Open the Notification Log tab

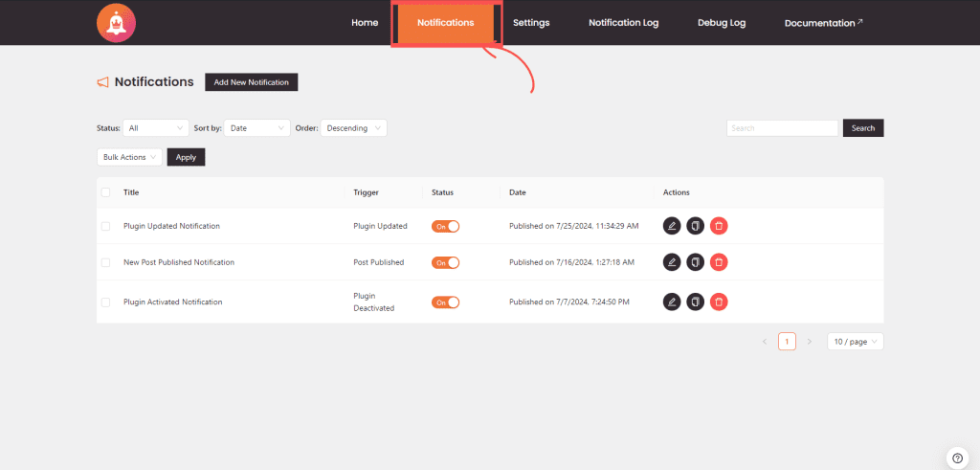click(624, 23)
